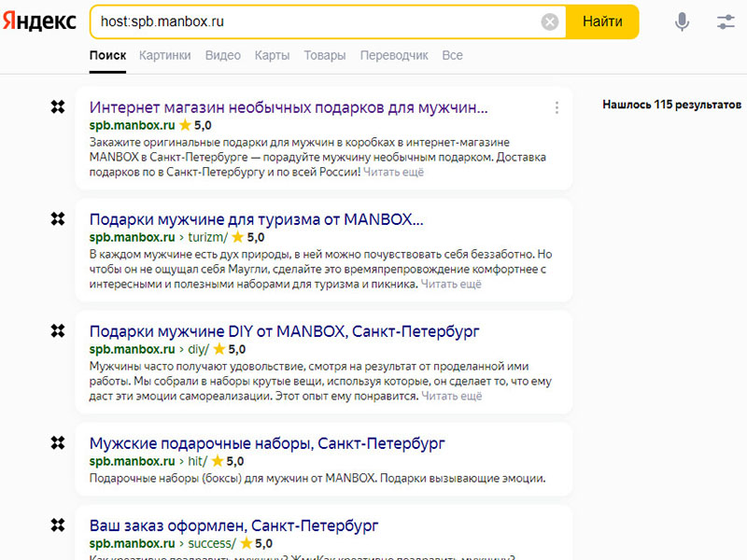Open the 'Все' services dropdown
The image size is (747, 560).
click(x=452, y=55)
